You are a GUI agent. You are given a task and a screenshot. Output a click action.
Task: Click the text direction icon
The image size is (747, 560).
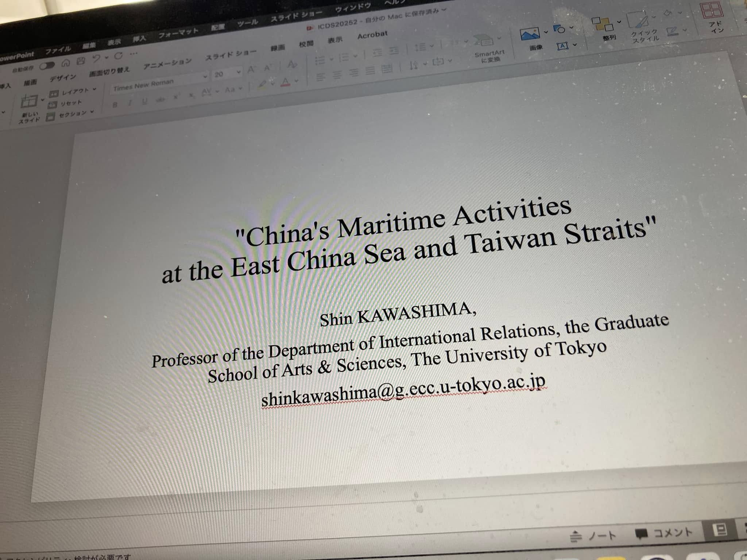(x=414, y=65)
